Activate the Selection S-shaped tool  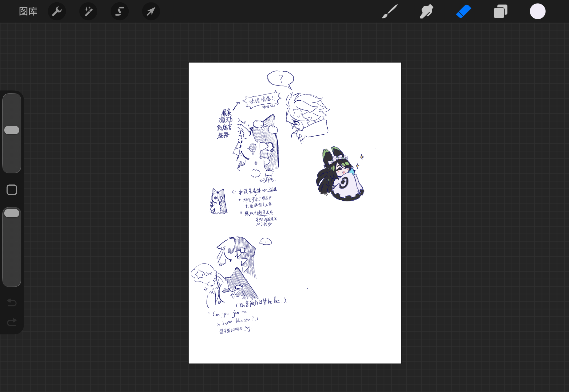(x=120, y=11)
